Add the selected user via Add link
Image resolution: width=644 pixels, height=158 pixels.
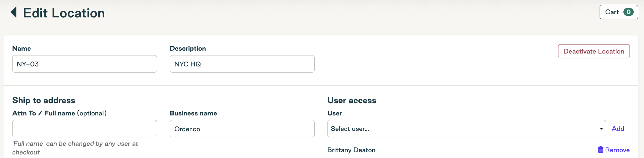(618, 129)
